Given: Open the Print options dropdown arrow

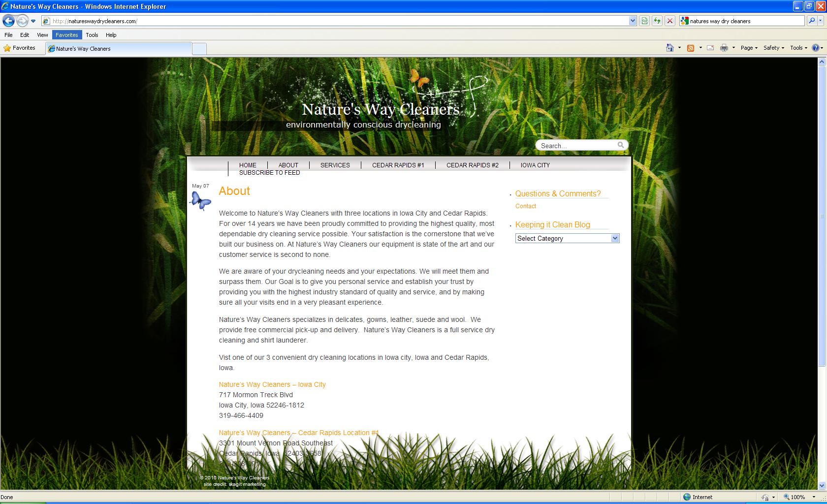Looking at the screenshot, I should pos(733,48).
